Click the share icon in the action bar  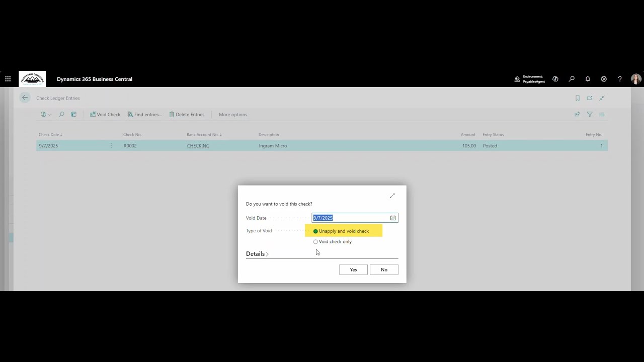click(577, 115)
